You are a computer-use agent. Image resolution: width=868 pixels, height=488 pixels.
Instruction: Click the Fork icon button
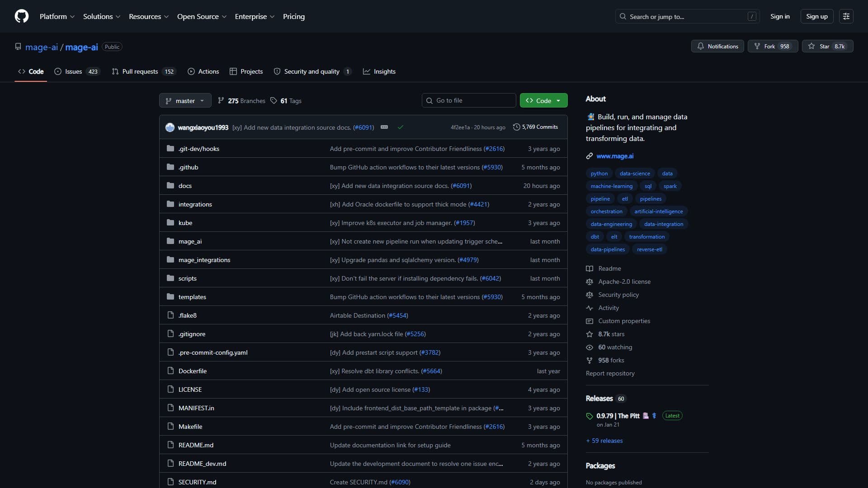[757, 46]
